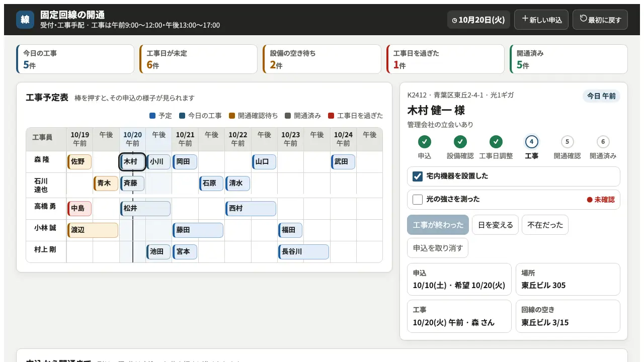The height and width of the screenshot is (362, 644).
Task: Open the 開通済み 5件 summary card
Action: tap(569, 59)
